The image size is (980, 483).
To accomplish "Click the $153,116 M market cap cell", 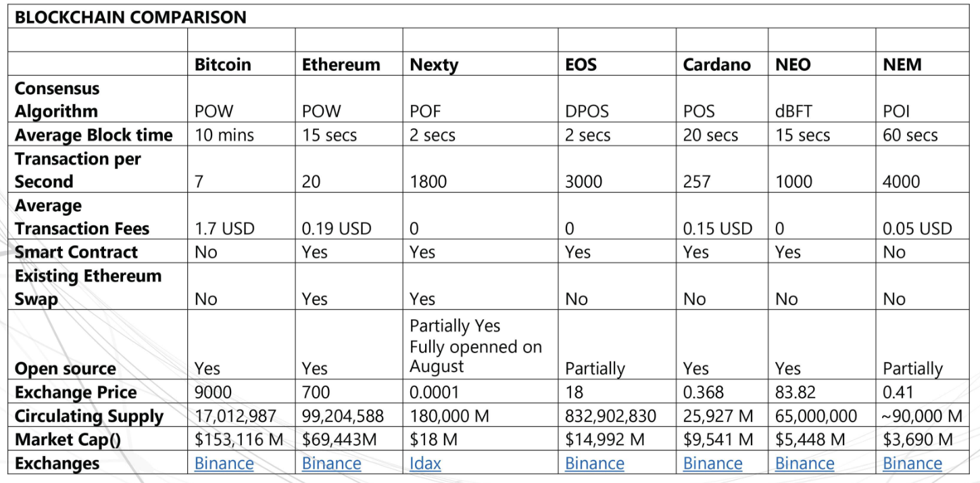I will (x=239, y=440).
